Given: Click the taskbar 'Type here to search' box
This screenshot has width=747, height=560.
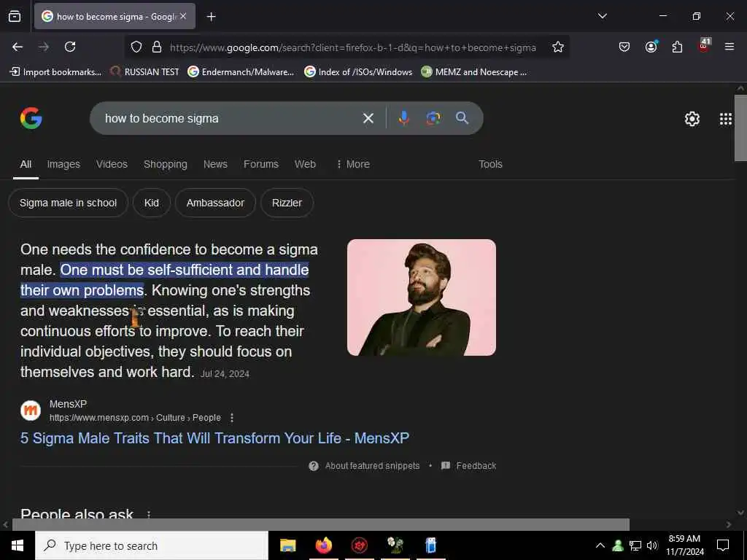Looking at the screenshot, I should pos(152,545).
